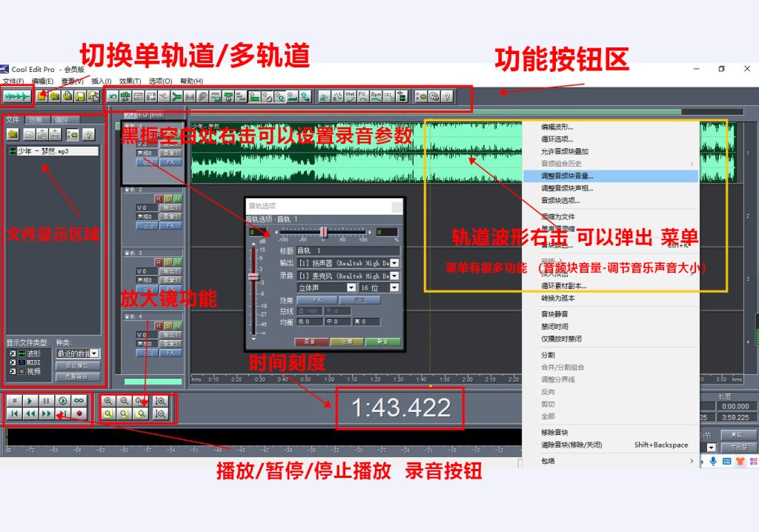Screen dimensions: 759x532
Task: Select the zoom-in magnifier icon near playback controls
Action: 107,400
